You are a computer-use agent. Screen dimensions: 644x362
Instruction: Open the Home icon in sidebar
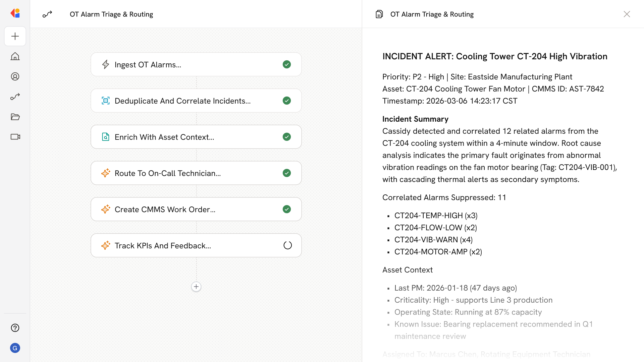pyautogui.click(x=15, y=56)
